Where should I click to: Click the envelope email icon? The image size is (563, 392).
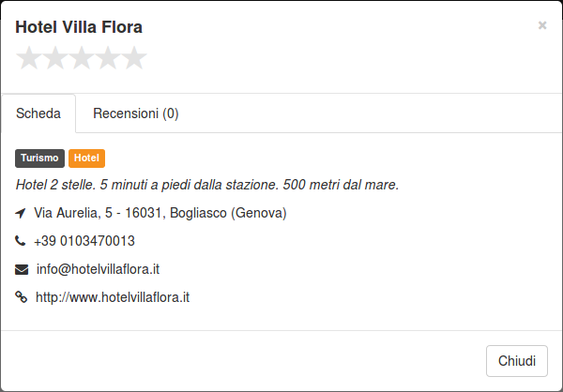coord(22,269)
